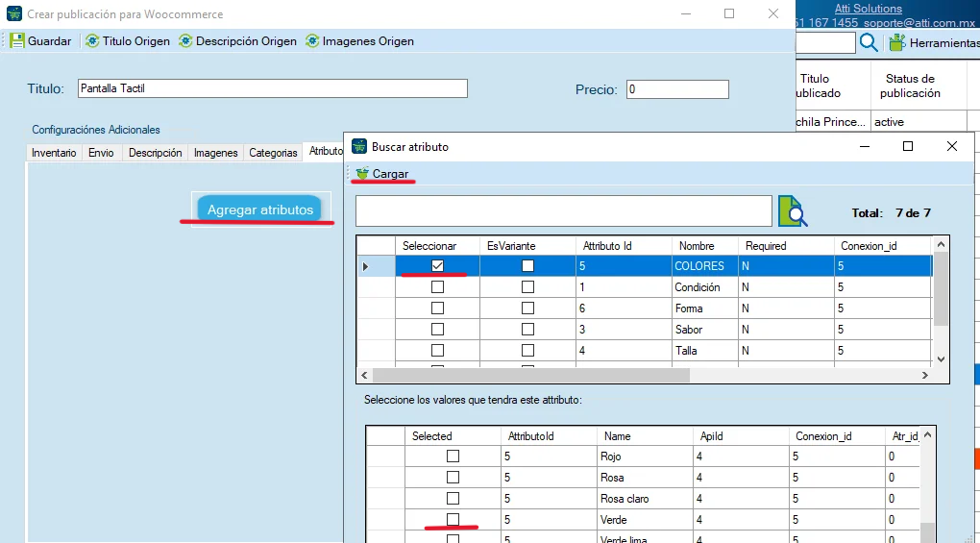The width and height of the screenshot is (980, 543).
Task: Check Selected for the Rojo value
Action: 453,457
